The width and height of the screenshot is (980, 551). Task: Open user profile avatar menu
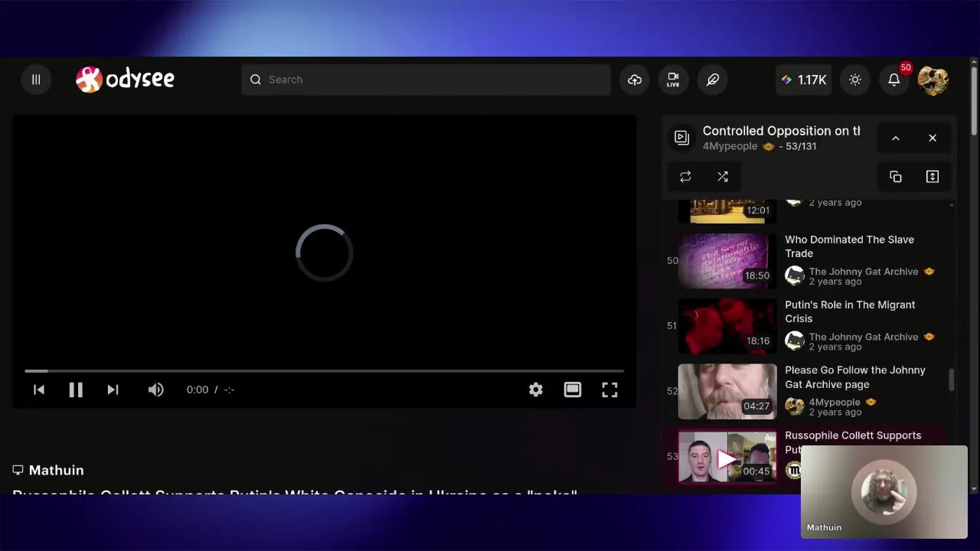[x=933, y=80]
